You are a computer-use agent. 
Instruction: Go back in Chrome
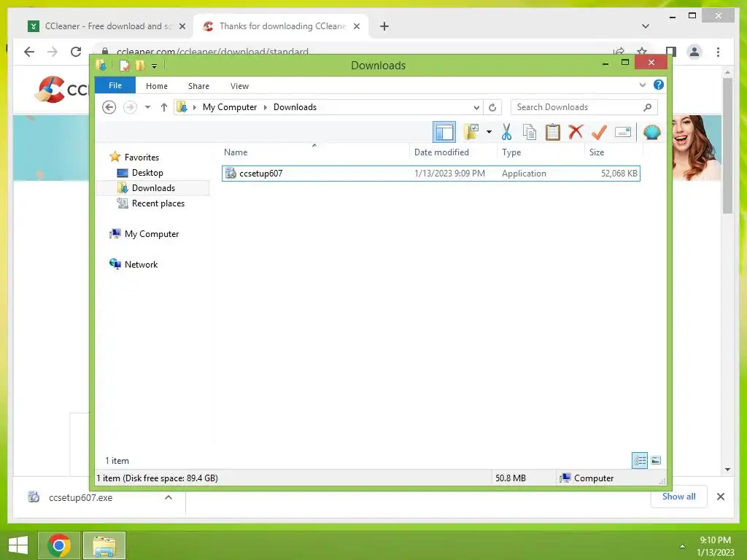pos(29,52)
